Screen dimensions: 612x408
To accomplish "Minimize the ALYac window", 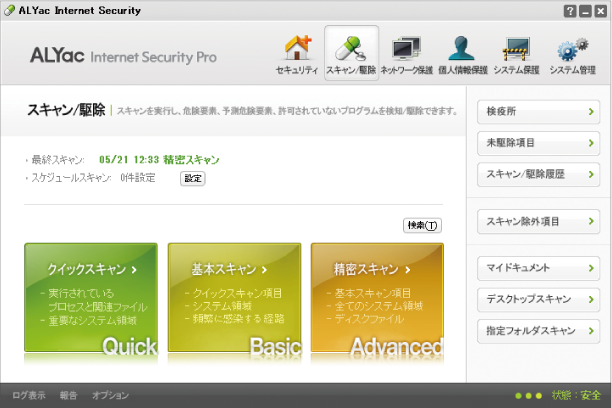I will (585, 11).
